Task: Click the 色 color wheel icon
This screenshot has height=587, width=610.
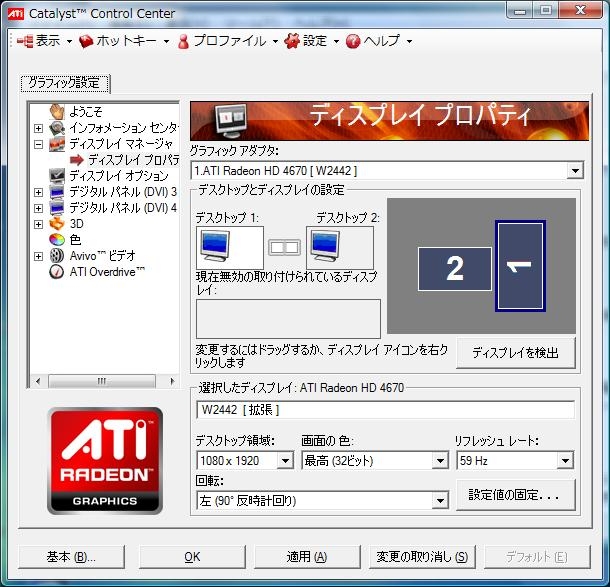Action: (57, 240)
